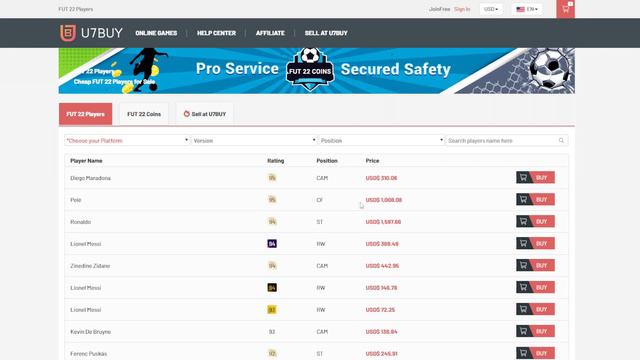Click Diego Maradona's rating badge

pos(272,178)
